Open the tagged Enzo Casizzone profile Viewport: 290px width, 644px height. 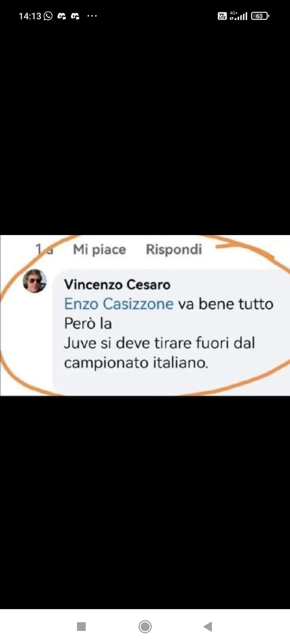coord(119,304)
